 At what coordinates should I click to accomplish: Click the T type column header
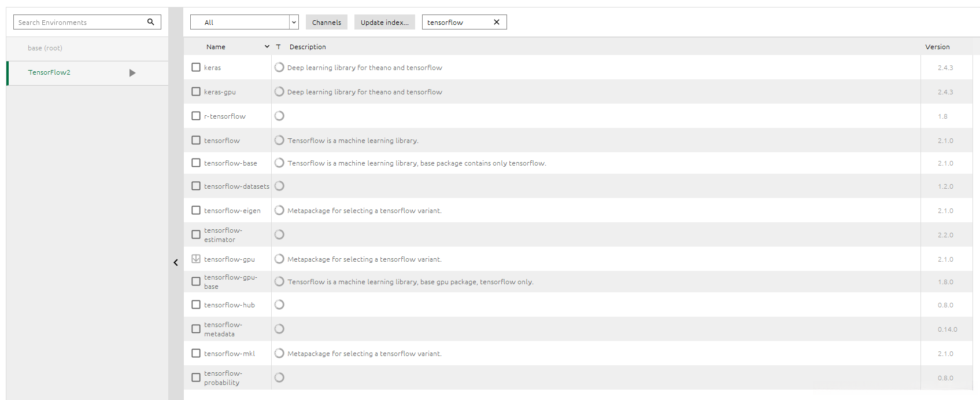point(278,47)
